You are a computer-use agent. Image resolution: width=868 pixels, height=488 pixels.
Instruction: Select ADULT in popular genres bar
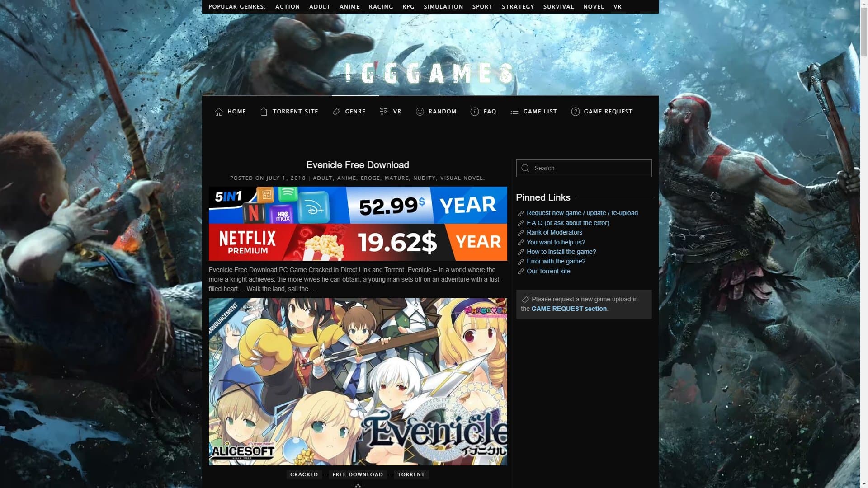[x=320, y=7]
